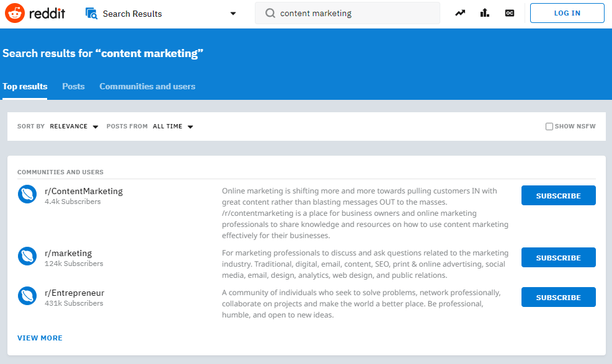Open the Search Results navigation dropdown
Screen dimensions: 612x364
(x=233, y=14)
